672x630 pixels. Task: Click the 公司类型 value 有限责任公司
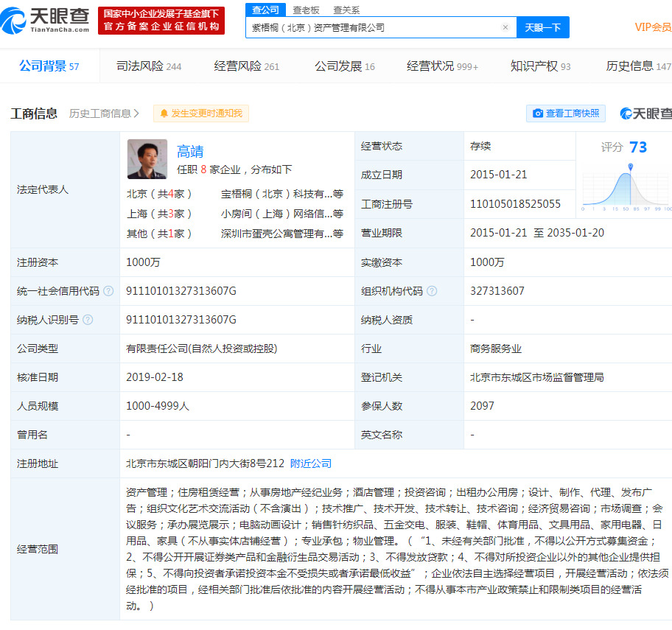pos(201,349)
